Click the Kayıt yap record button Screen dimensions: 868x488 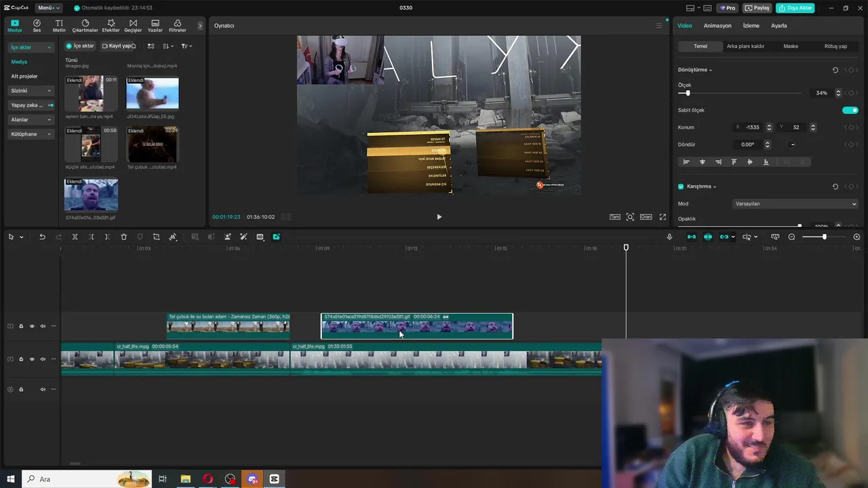(119, 46)
